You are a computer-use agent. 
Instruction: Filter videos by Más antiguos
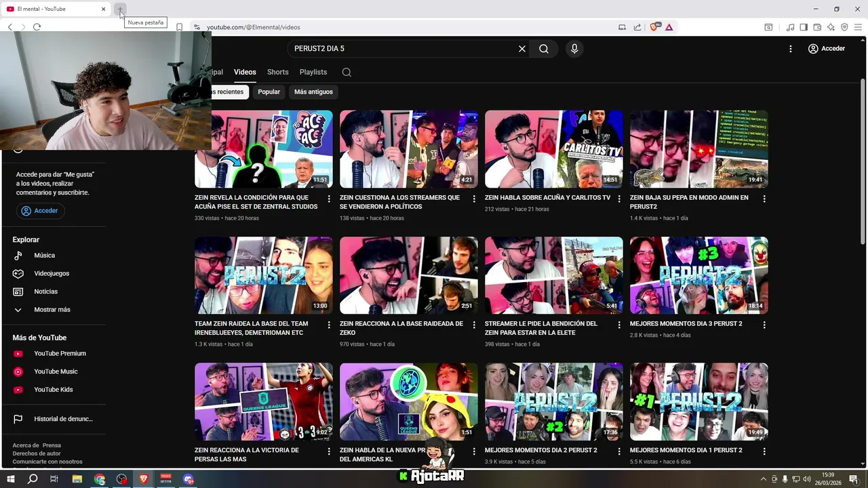click(x=313, y=91)
